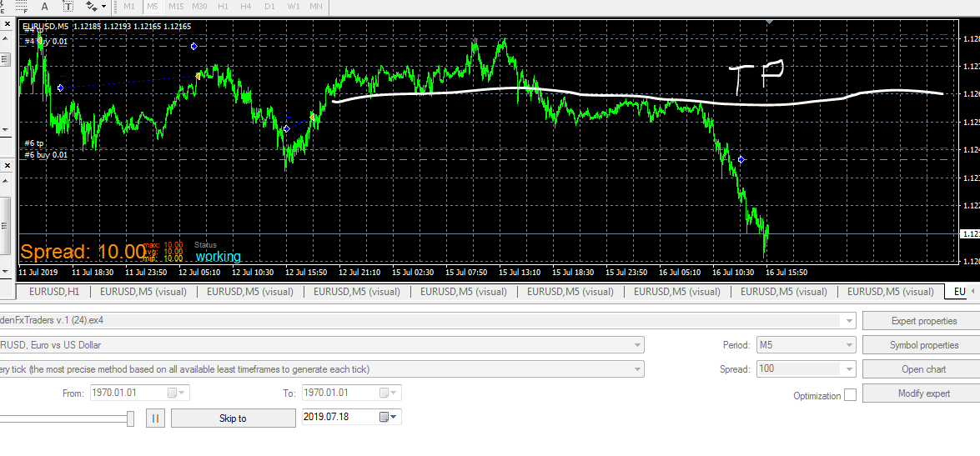The height and width of the screenshot is (456, 980).
Task: Open the Skip to 2019.07.18 calendar dropdown
Action: coord(389,418)
